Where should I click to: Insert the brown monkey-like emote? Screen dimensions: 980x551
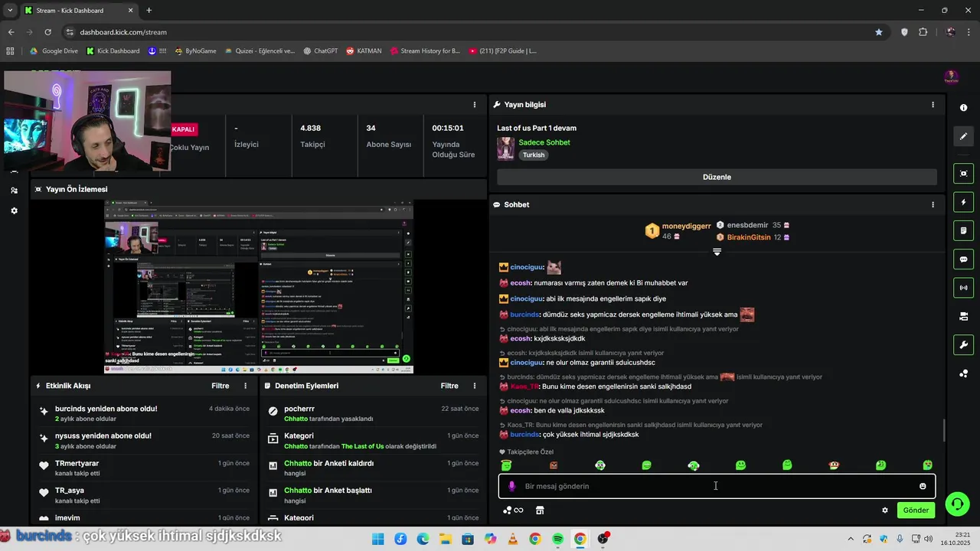pyautogui.click(x=834, y=465)
